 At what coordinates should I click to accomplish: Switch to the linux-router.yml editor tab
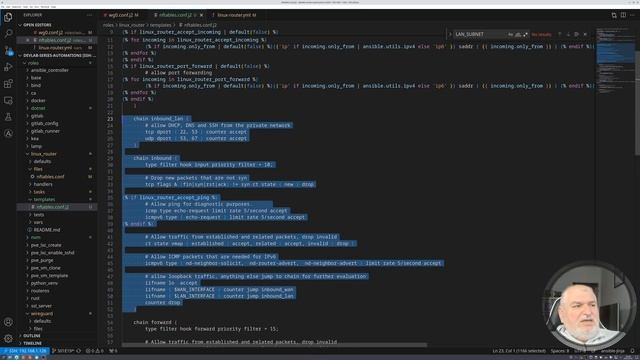tap(236, 15)
